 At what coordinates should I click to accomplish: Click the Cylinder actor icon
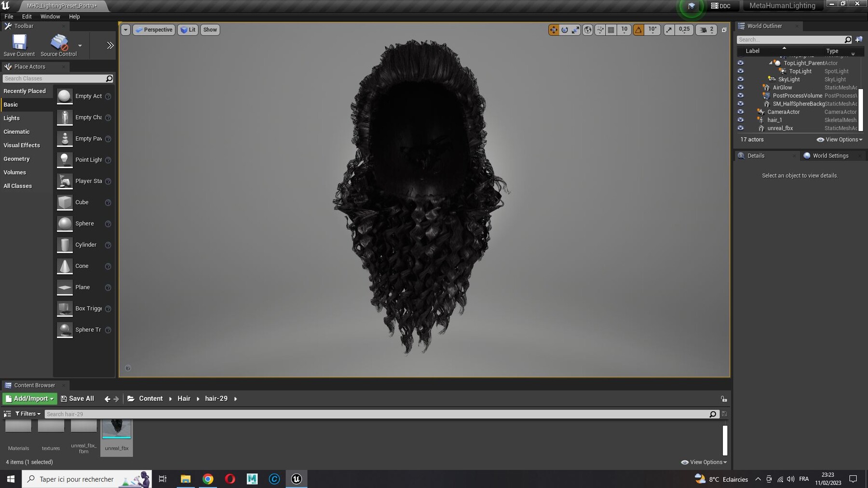pyautogui.click(x=65, y=245)
